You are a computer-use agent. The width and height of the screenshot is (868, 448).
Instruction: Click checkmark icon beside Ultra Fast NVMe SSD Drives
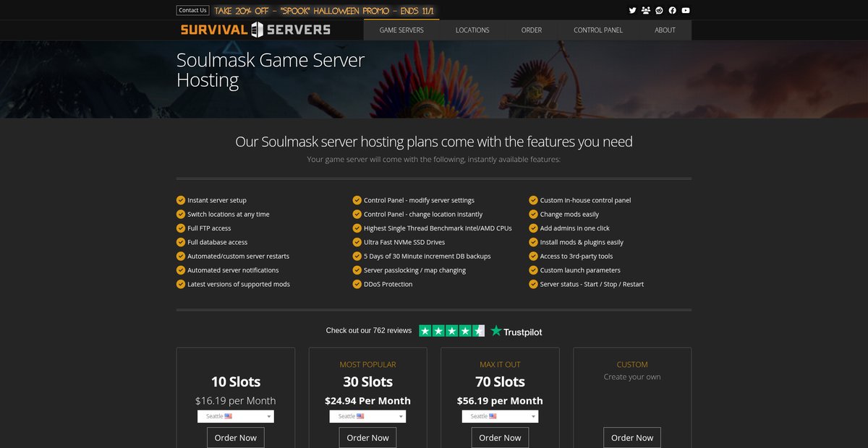tap(357, 242)
